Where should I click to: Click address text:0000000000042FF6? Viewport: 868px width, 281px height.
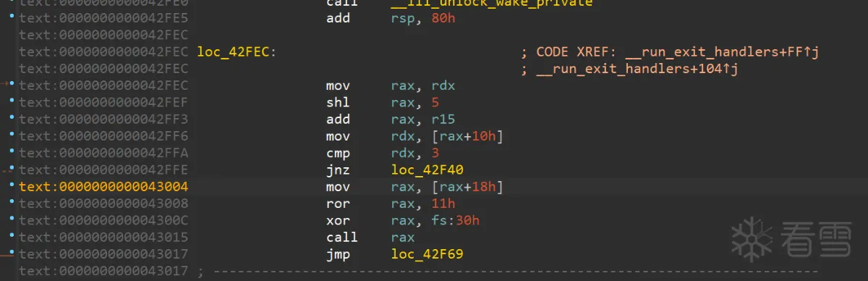(103, 136)
